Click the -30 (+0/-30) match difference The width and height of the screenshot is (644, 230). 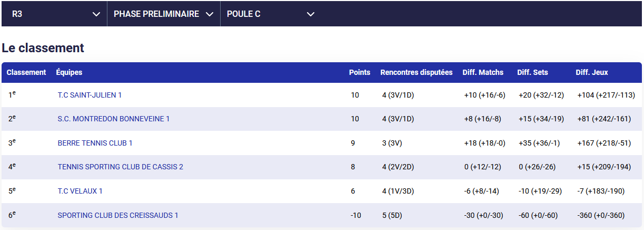tap(483, 215)
